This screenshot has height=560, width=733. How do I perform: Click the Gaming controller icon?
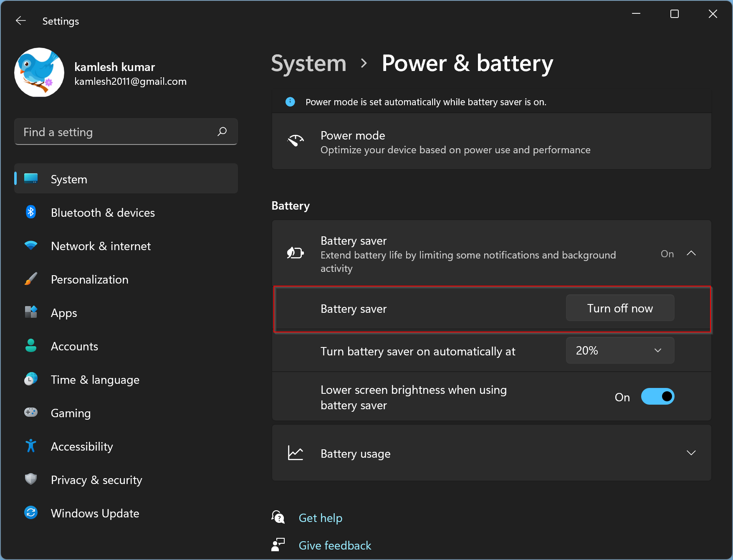31,413
